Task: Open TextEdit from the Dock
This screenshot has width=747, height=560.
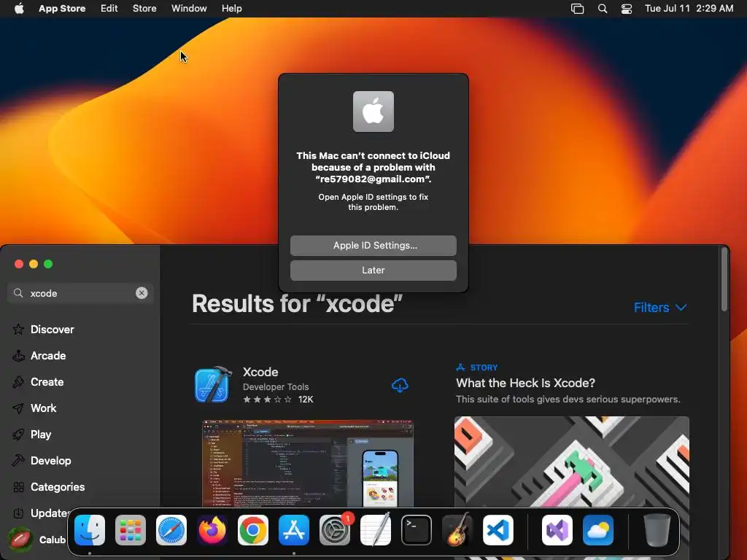Action: (x=376, y=530)
